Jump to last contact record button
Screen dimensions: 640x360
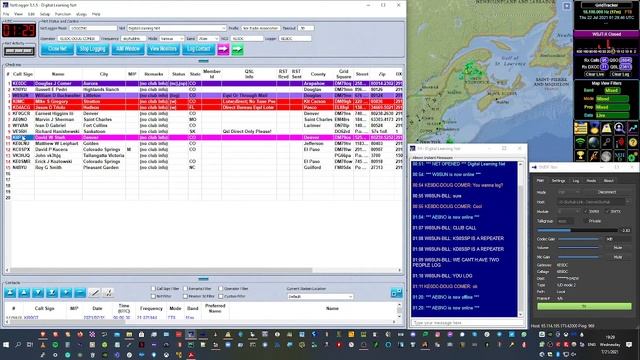(x=52, y=293)
